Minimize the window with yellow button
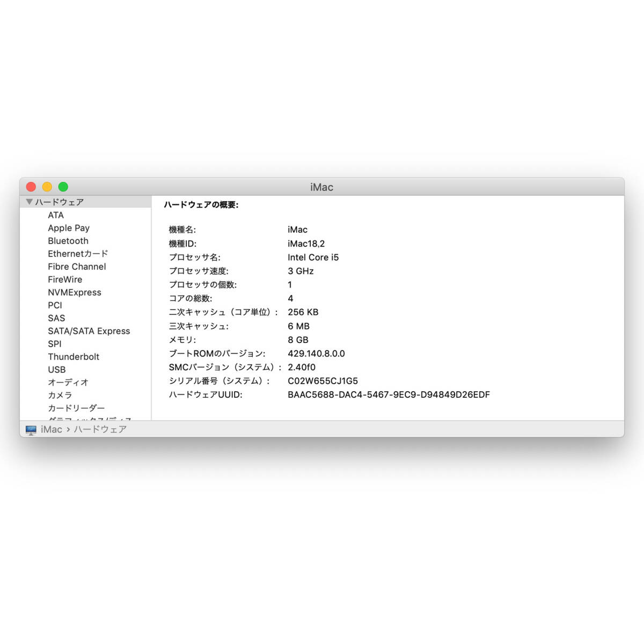The image size is (644, 644). 47,187
